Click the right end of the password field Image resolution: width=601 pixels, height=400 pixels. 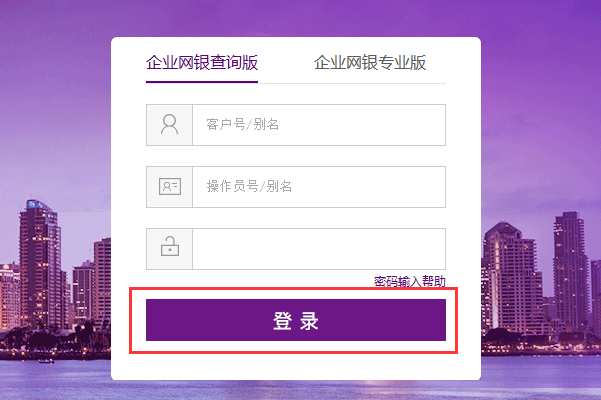430,249
